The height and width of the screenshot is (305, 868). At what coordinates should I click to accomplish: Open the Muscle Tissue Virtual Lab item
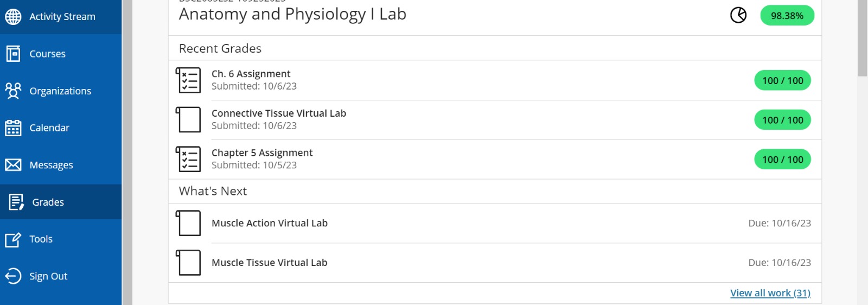(x=269, y=263)
